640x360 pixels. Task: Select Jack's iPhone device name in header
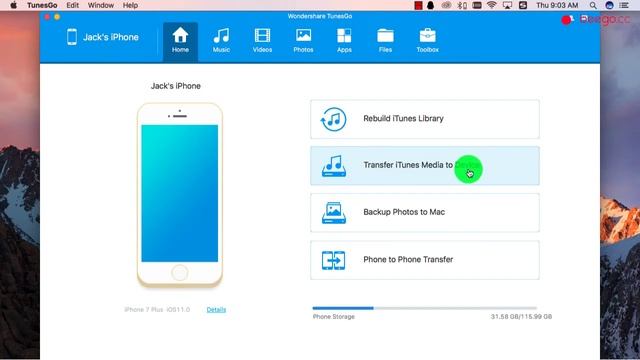click(111, 37)
